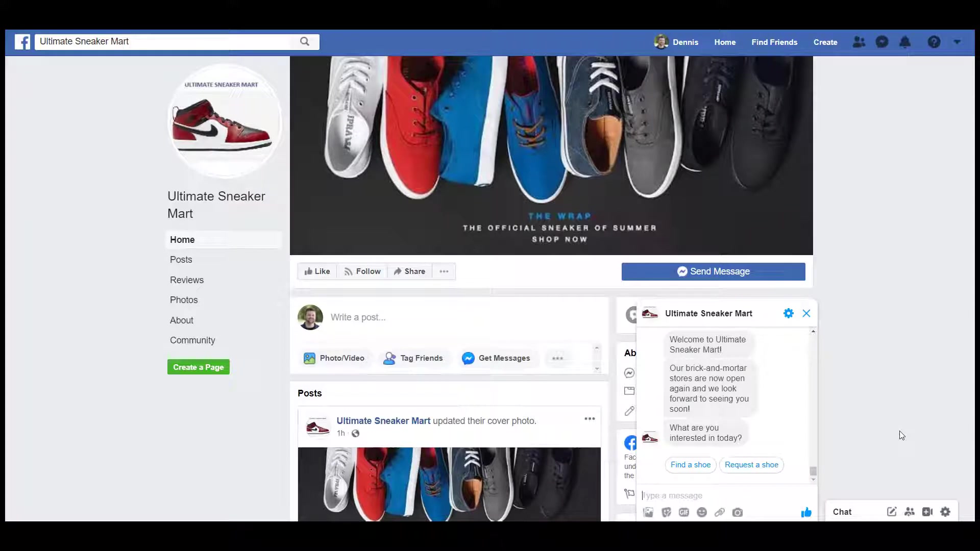The width and height of the screenshot is (980, 551).
Task: Choose the Find a shoe quick reply
Action: pos(691,465)
